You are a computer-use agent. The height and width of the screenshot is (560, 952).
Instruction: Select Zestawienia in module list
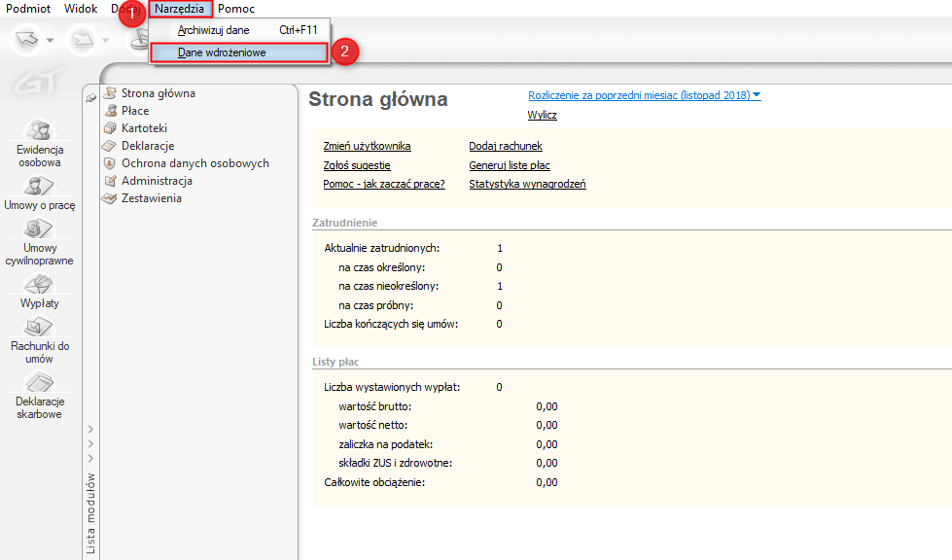[151, 198]
